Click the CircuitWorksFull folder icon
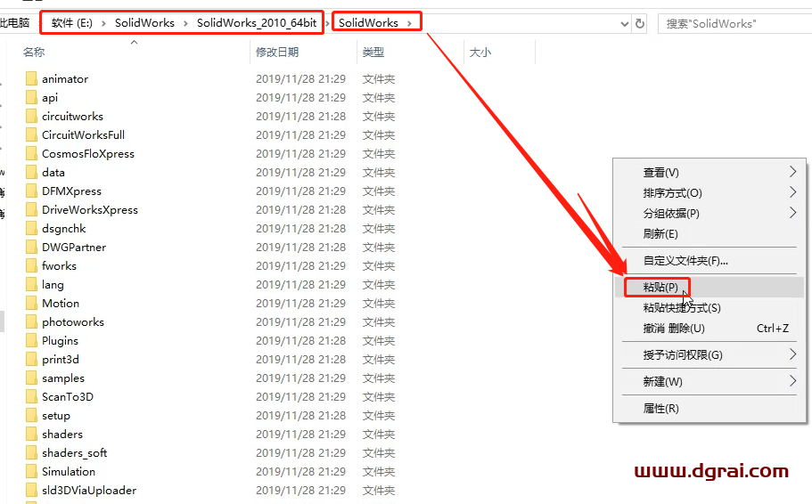The width and height of the screenshot is (812, 504). coord(31,134)
